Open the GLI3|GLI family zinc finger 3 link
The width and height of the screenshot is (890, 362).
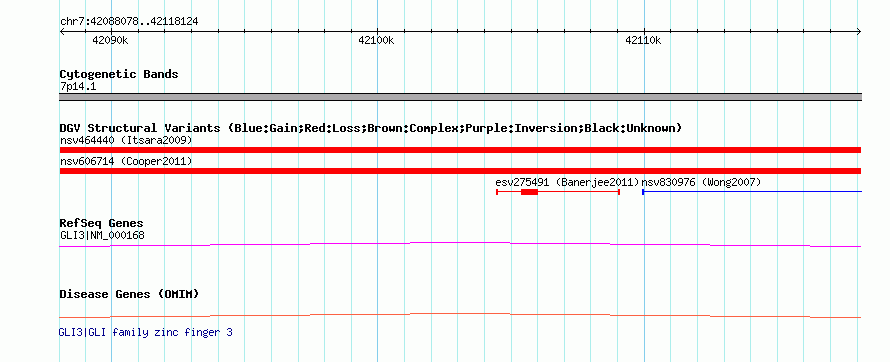146,332
